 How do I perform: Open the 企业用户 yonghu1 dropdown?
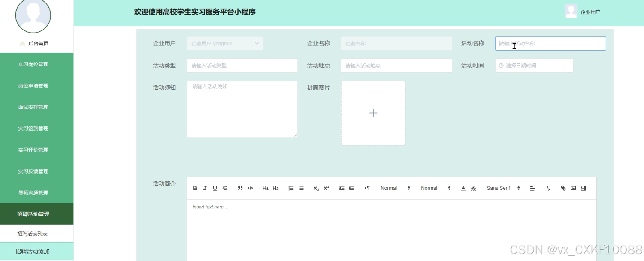click(225, 43)
